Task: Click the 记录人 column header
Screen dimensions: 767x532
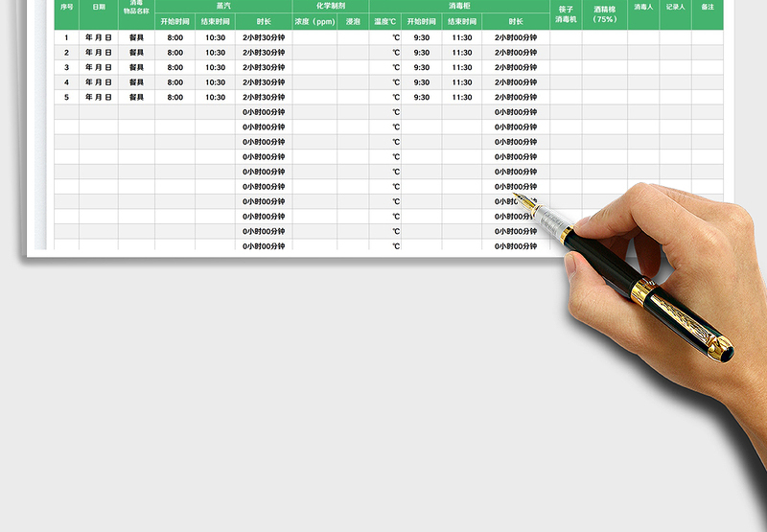Action: click(675, 8)
